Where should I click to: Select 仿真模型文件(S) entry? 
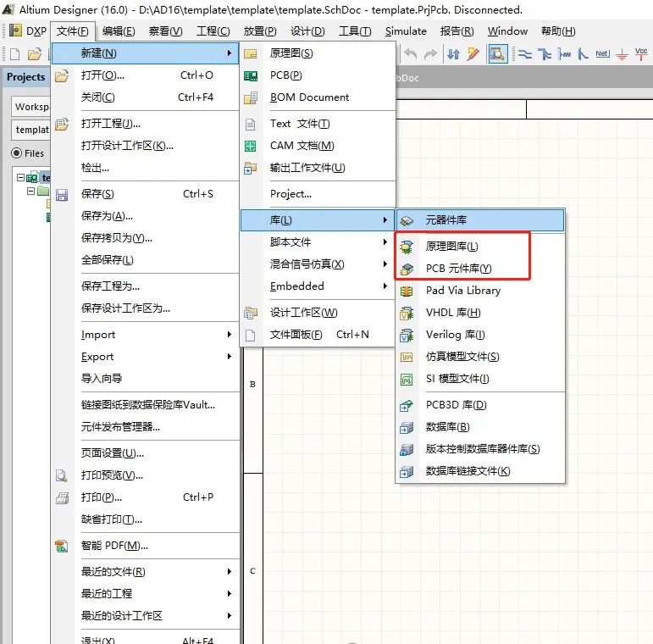(x=479, y=357)
